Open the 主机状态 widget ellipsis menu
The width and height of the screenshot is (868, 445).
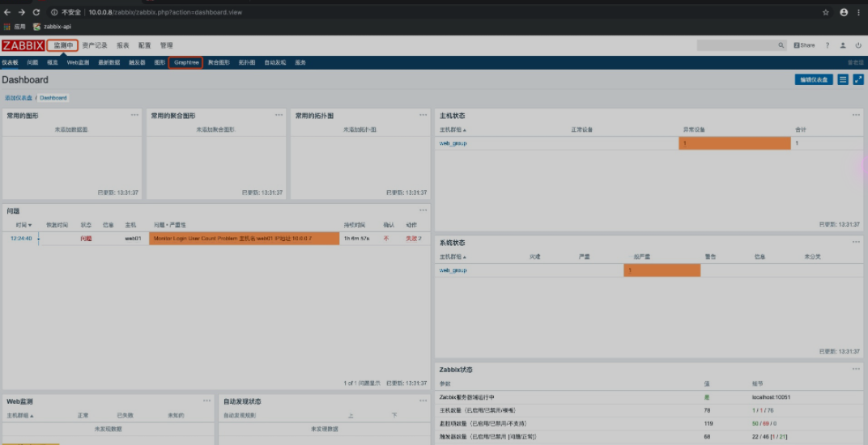click(856, 115)
